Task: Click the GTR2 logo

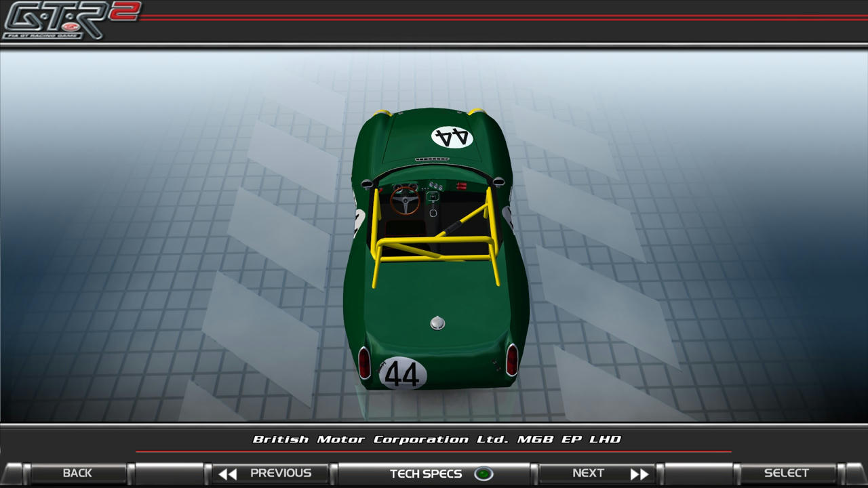Action: (71, 20)
